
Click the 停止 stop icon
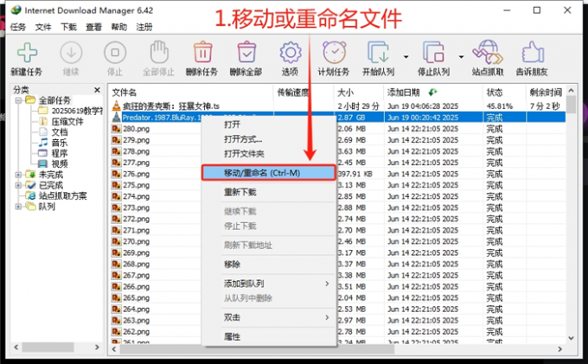[x=115, y=53]
